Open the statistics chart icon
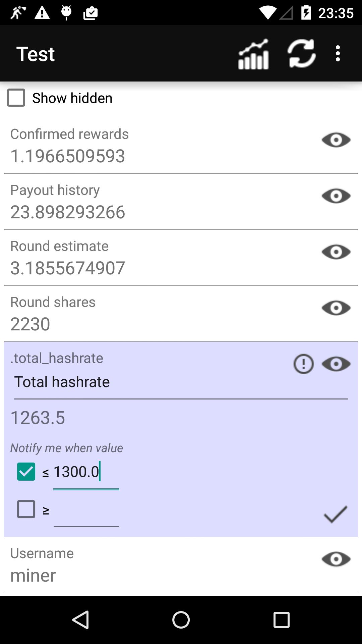 pos(253,54)
